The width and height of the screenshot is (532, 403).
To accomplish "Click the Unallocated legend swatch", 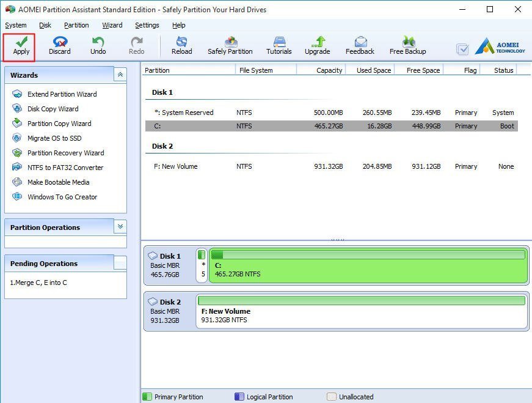I will click(x=332, y=396).
